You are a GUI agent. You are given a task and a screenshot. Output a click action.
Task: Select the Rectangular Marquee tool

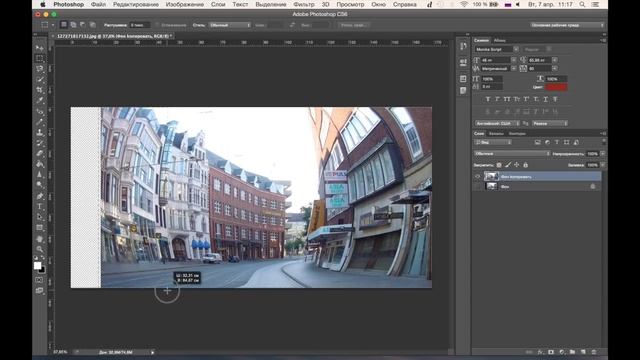(x=40, y=58)
